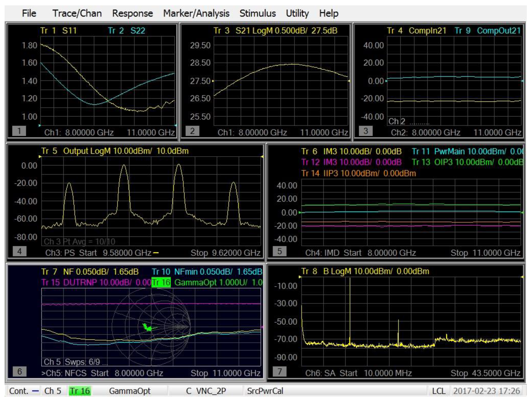Open the Response menu

pyautogui.click(x=132, y=13)
